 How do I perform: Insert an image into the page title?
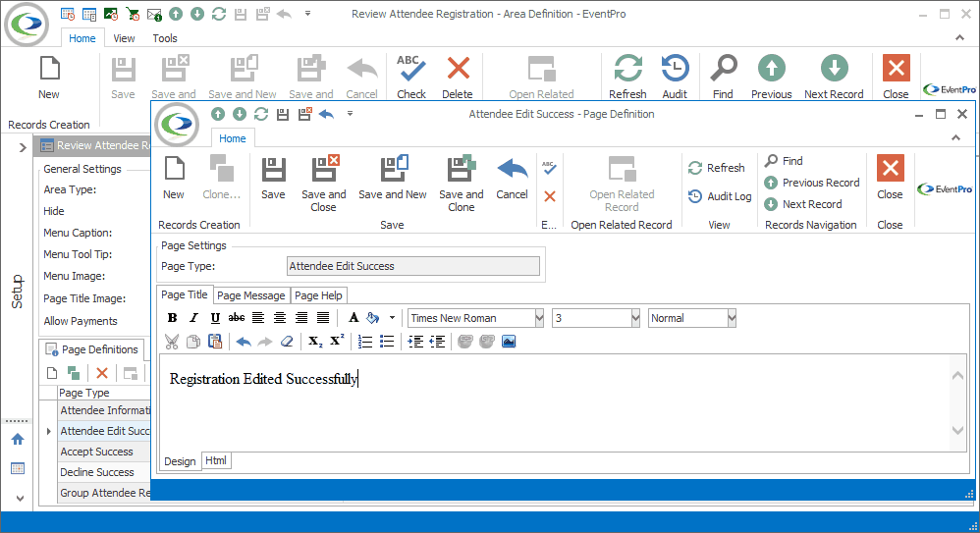[509, 342]
